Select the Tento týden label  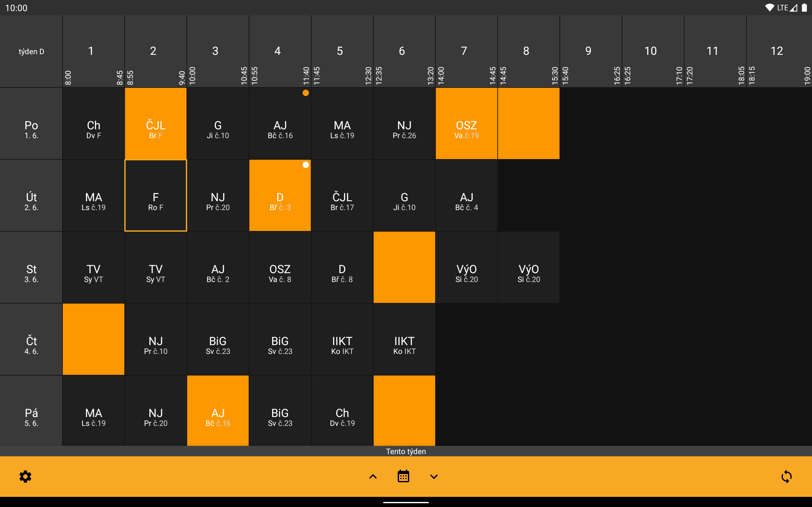click(x=406, y=451)
